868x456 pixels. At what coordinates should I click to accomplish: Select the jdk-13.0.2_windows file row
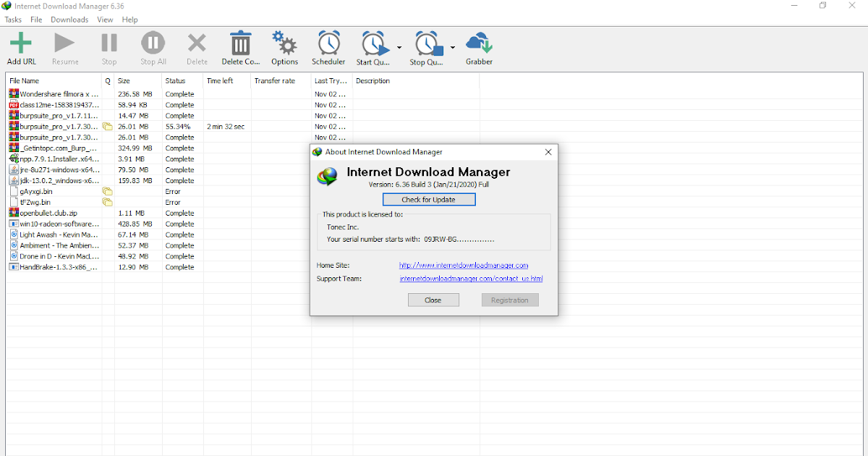pyautogui.click(x=159, y=181)
